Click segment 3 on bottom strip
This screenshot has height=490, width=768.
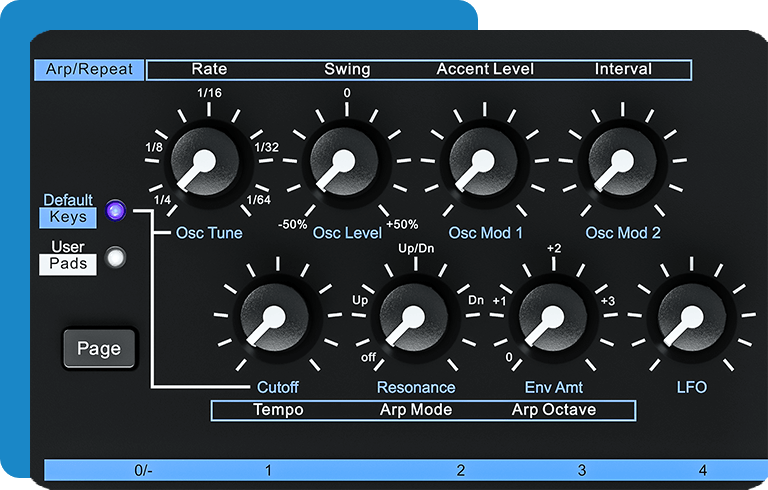click(x=582, y=470)
